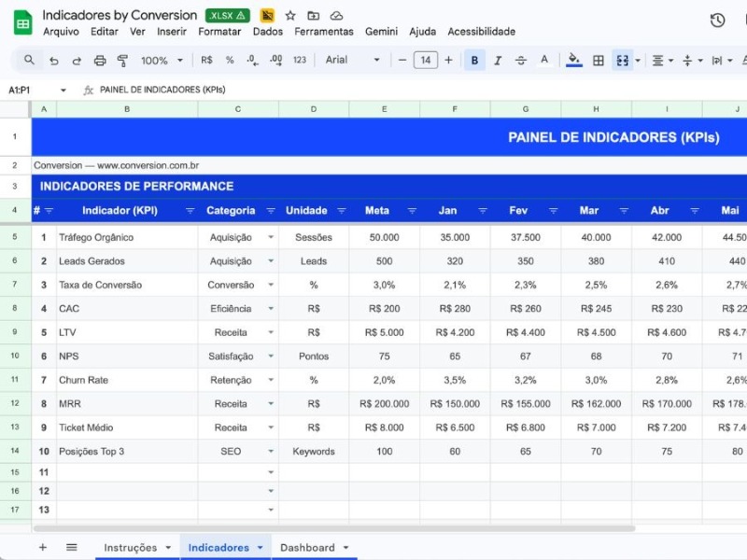Open the Formatar menu

click(x=219, y=32)
